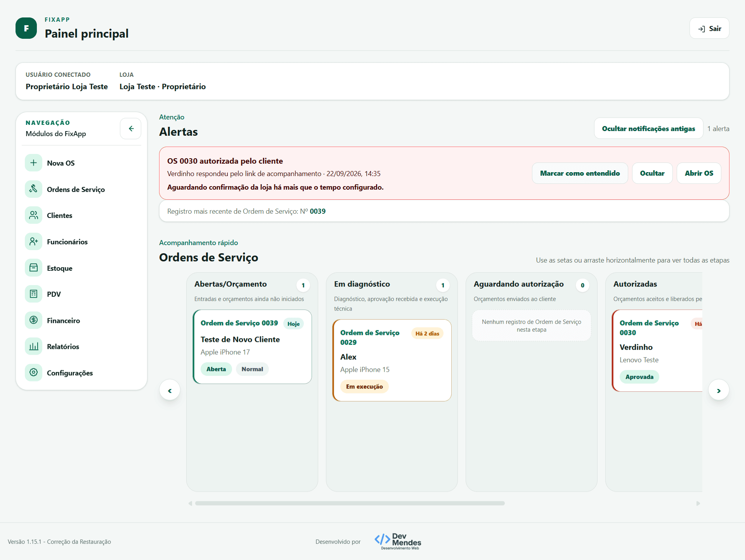Open the Ordem de Serviço 0029 card
The image size is (745, 560).
click(392, 360)
